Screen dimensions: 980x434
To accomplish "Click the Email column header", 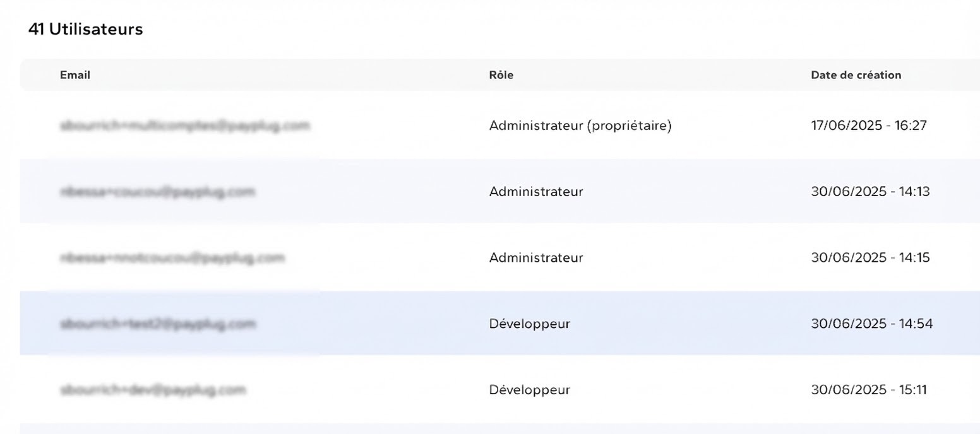I will click(75, 75).
